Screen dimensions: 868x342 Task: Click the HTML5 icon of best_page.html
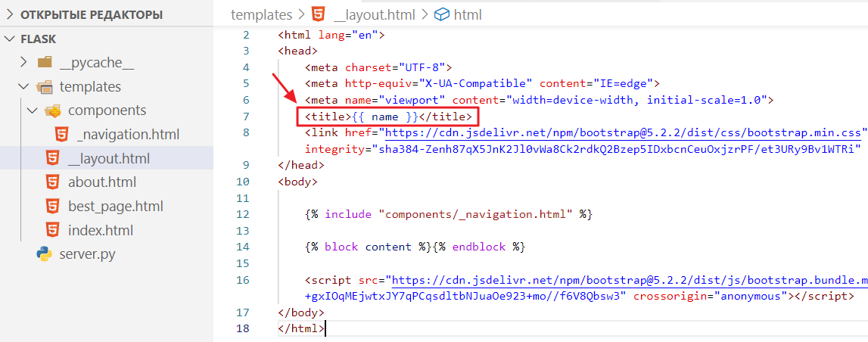[x=52, y=207]
